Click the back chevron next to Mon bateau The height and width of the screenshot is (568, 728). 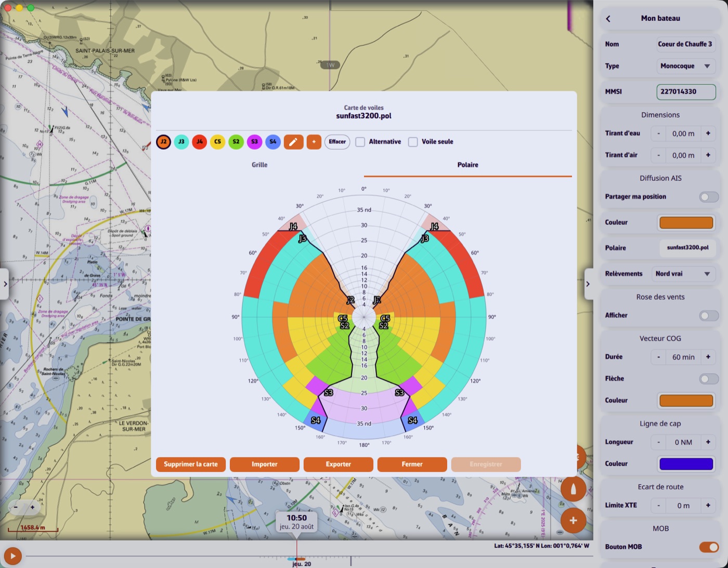(x=608, y=19)
